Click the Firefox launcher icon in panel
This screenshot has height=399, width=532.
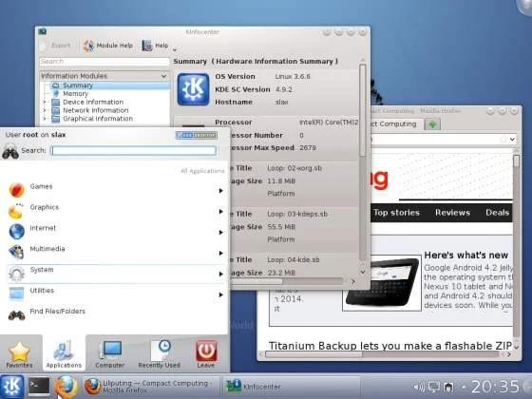tap(66, 387)
